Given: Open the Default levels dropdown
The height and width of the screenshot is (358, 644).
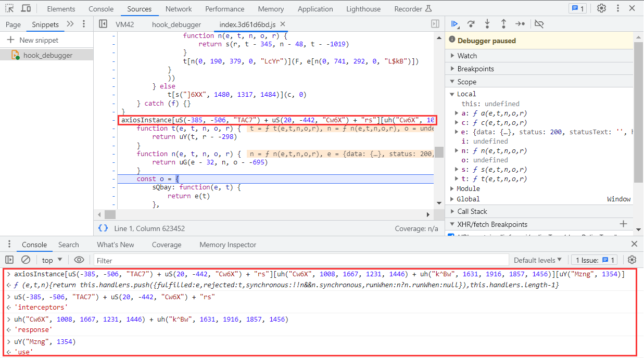Looking at the screenshot, I should (x=537, y=260).
